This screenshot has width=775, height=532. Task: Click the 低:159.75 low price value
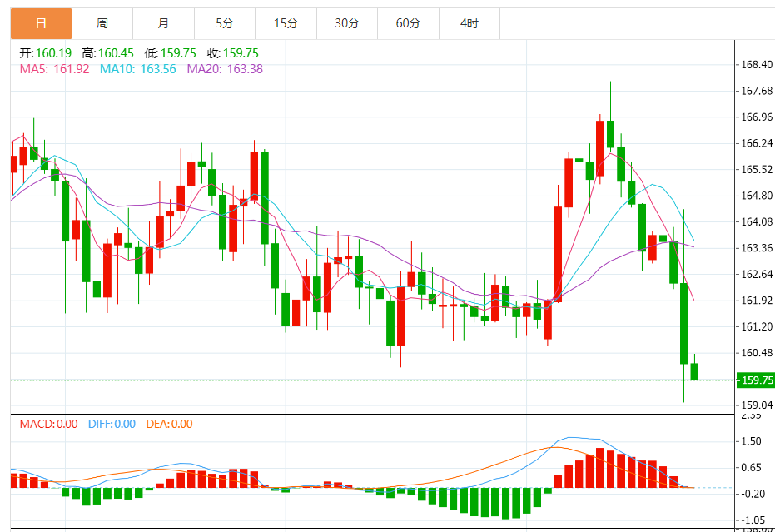pos(171,53)
